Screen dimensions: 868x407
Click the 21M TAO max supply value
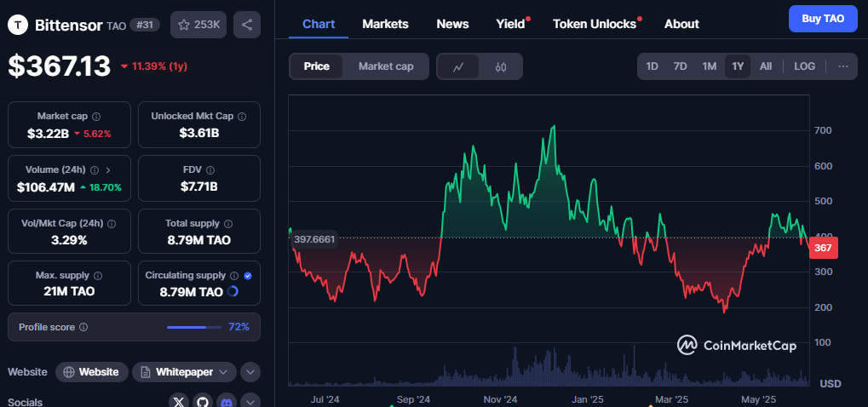tap(69, 291)
